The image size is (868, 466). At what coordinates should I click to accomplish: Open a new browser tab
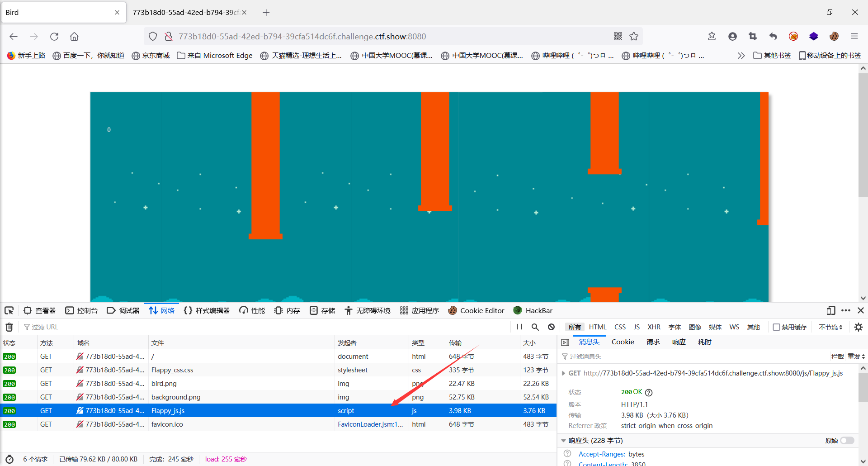(x=266, y=13)
